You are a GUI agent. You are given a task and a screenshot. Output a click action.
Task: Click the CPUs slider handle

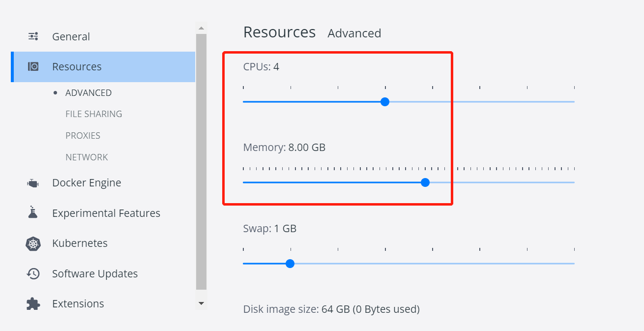(x=385, y=102)
